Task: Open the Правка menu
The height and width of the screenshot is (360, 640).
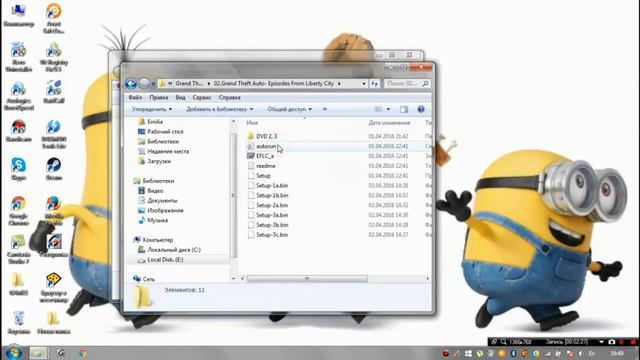Action: (158, 98)
